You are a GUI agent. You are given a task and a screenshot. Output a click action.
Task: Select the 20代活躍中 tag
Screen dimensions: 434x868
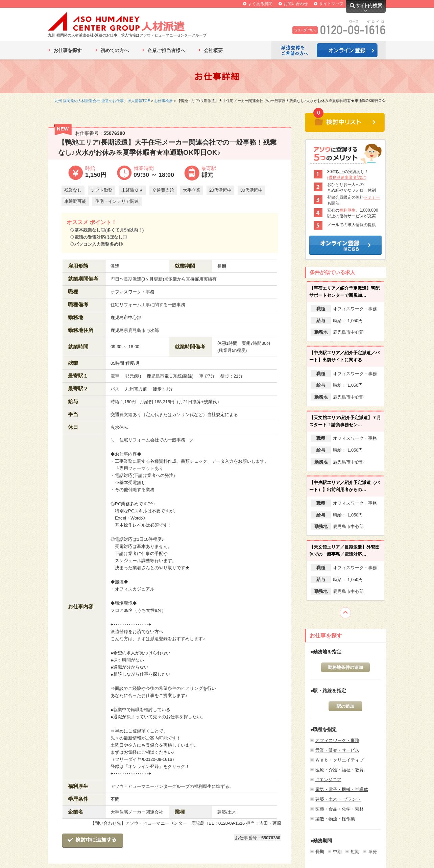220,190
